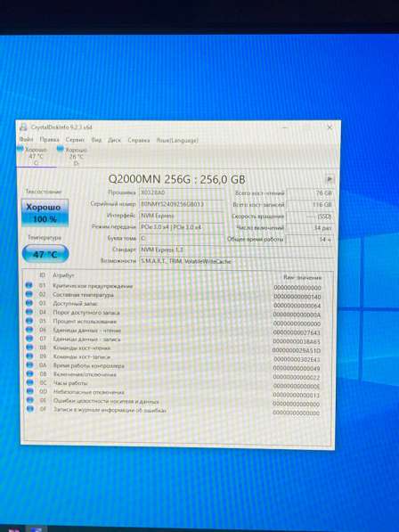Open the Справка menu

click(139, 140)
